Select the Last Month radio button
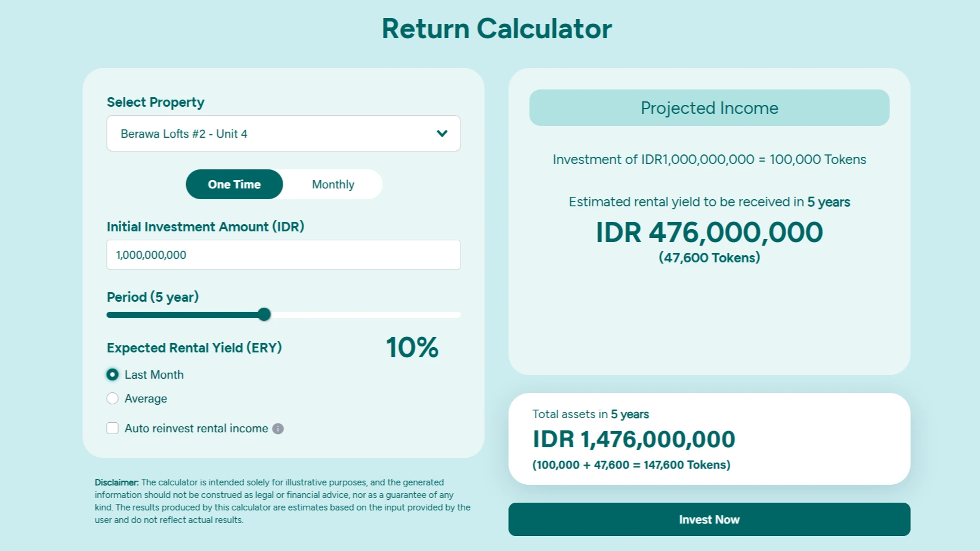The height and width of the screenshot is (551, 980). pos(113,374)
